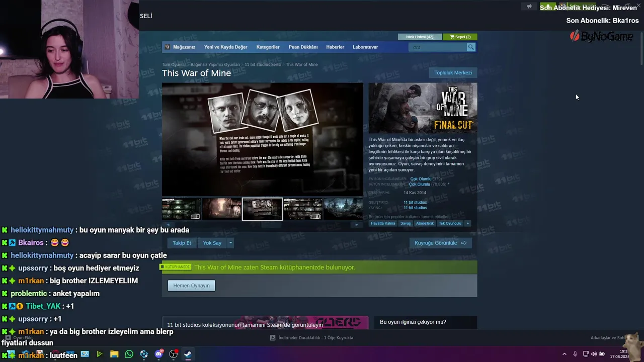Open WhatsApp from the taskbar
Image resolution: width=644 pixels, height=362 pixels.
coord(129,354)
